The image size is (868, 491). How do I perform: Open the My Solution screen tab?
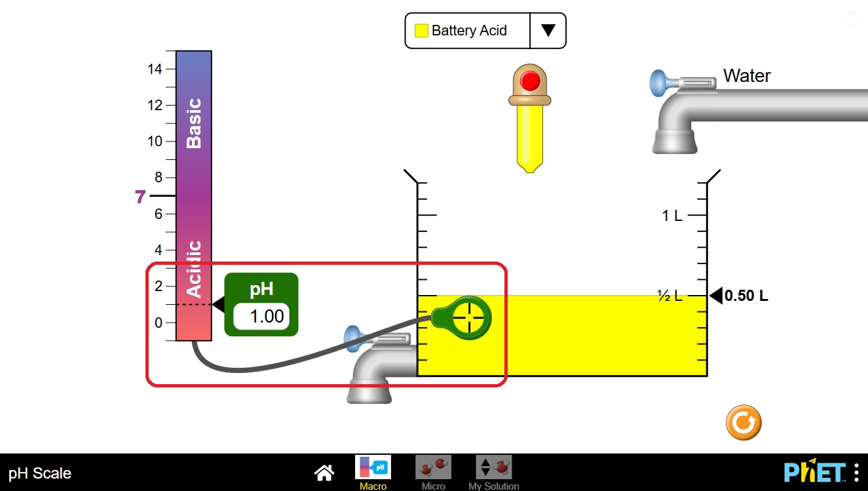(494, 473)
